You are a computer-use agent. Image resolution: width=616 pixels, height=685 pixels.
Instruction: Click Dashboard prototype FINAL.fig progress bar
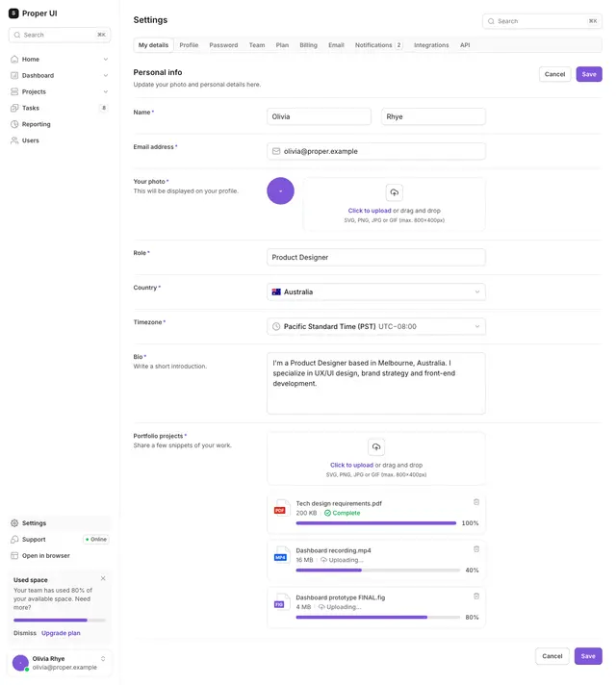[x=377, y=618]
